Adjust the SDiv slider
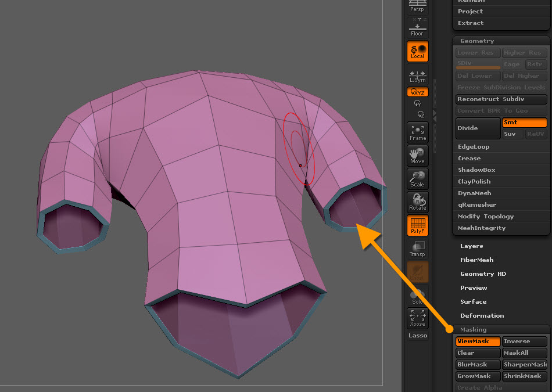This screenshot has height=392, width=552. (478, 64)
